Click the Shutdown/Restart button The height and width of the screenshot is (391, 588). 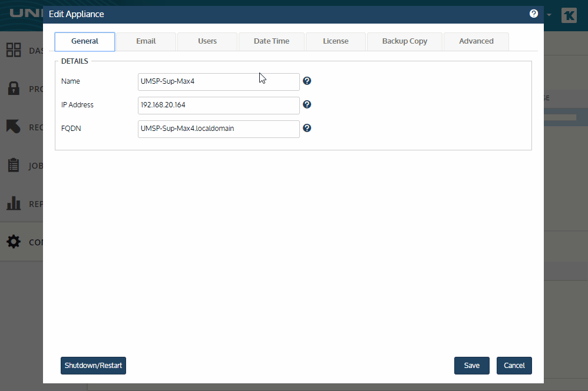(x=93, y=366)
